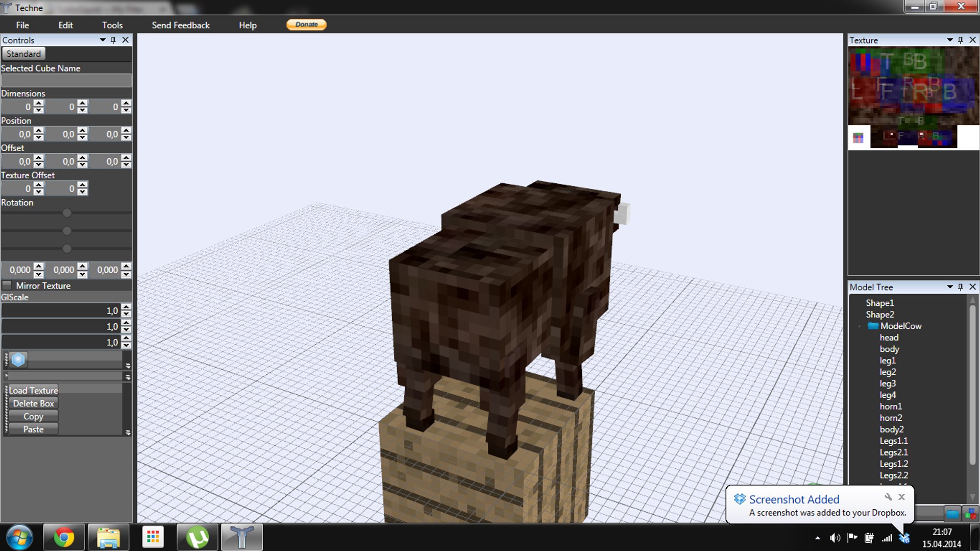Pin the Model Tree panel
980x551 pixels.
(961, 287)
